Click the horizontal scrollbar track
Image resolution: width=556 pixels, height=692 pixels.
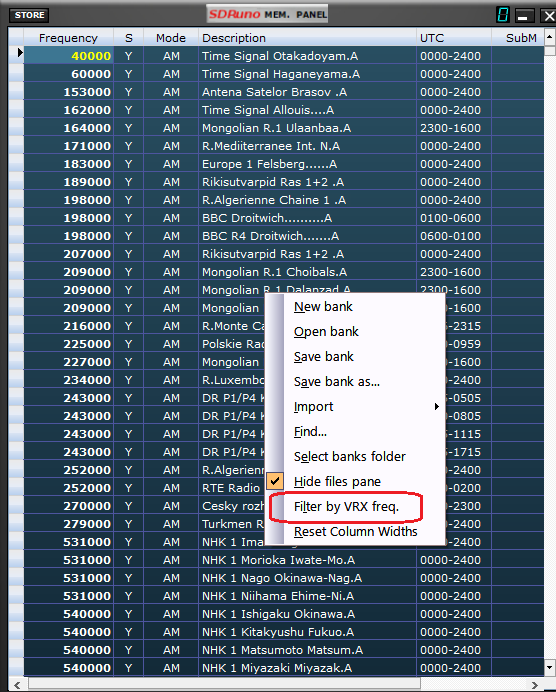coord(225,685)
